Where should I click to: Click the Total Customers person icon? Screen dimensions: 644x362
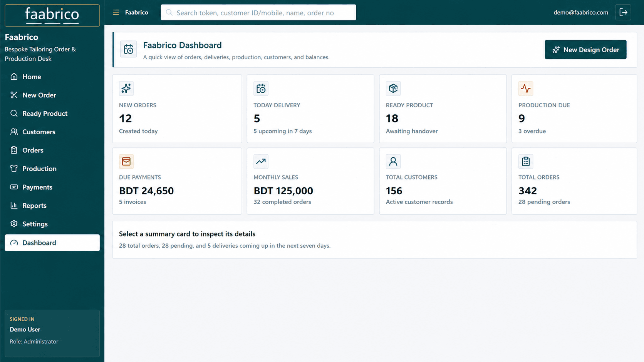click(393, 162)
